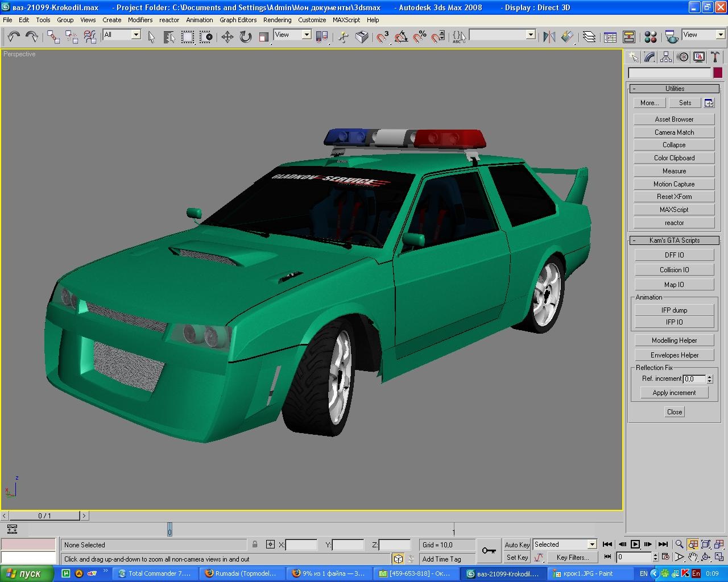Toggle the Spinner Snap
This screenshot has height=582, width=728.
click(x=437, y=37)
